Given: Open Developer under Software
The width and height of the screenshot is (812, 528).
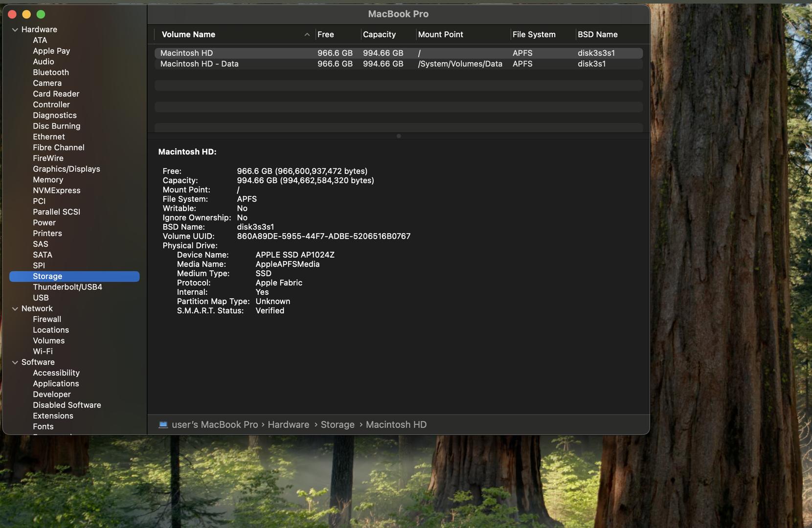Looking at the screenshot, I should coord(52,395).
